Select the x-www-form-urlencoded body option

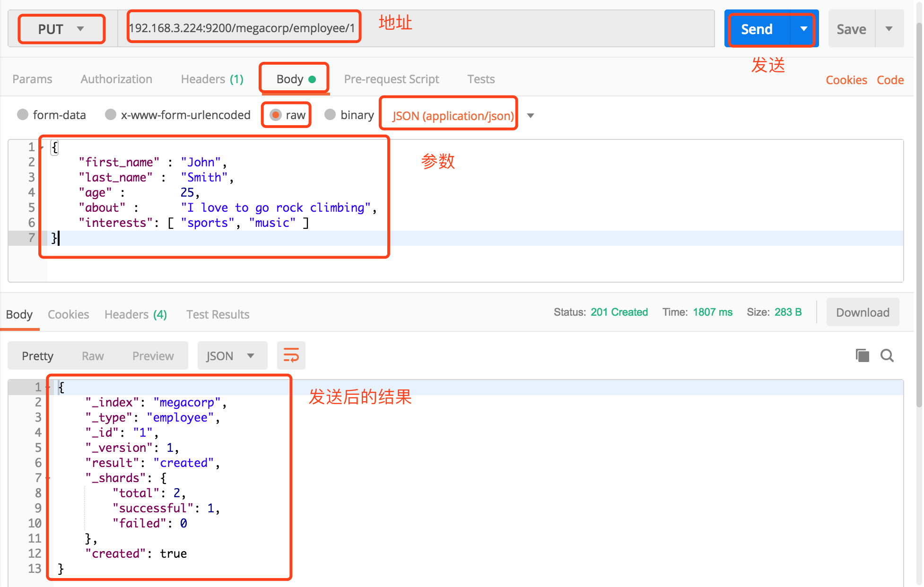pos(111,114)
